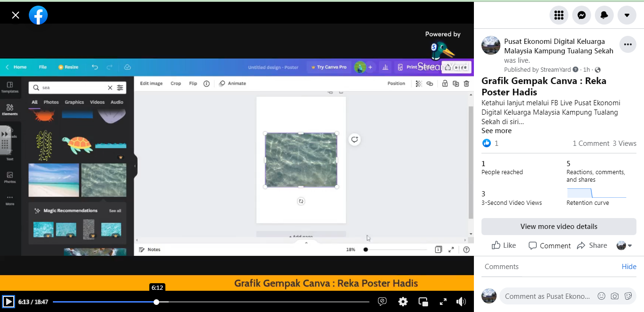The width and height of the screenshot is (644, 312).
Task: Share the video post
Action: point(592,245)
